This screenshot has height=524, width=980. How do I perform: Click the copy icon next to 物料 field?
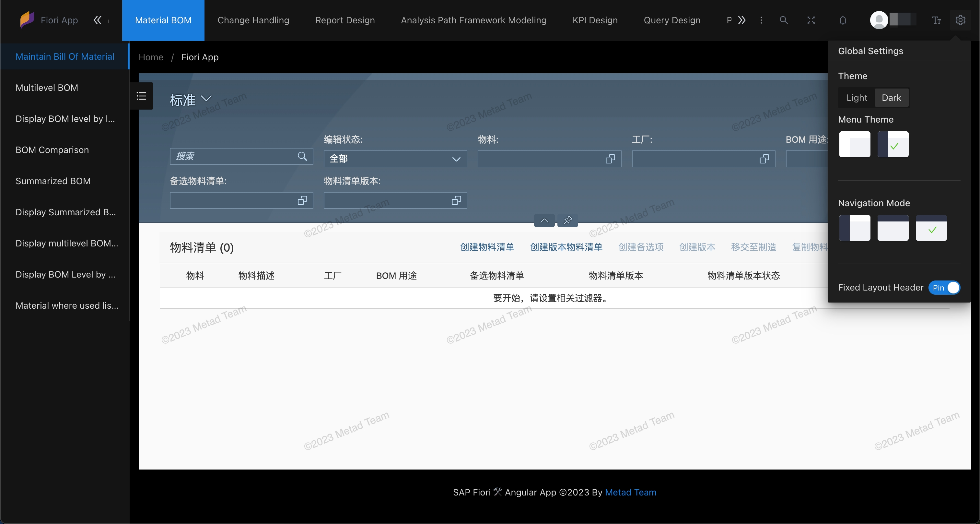tap(609, 158)
